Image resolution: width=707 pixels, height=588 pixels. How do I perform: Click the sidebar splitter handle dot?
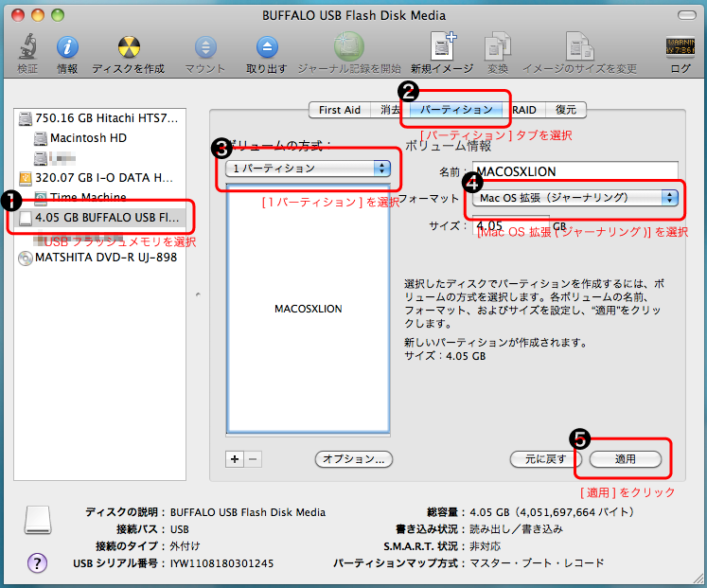tap(198, 294)
